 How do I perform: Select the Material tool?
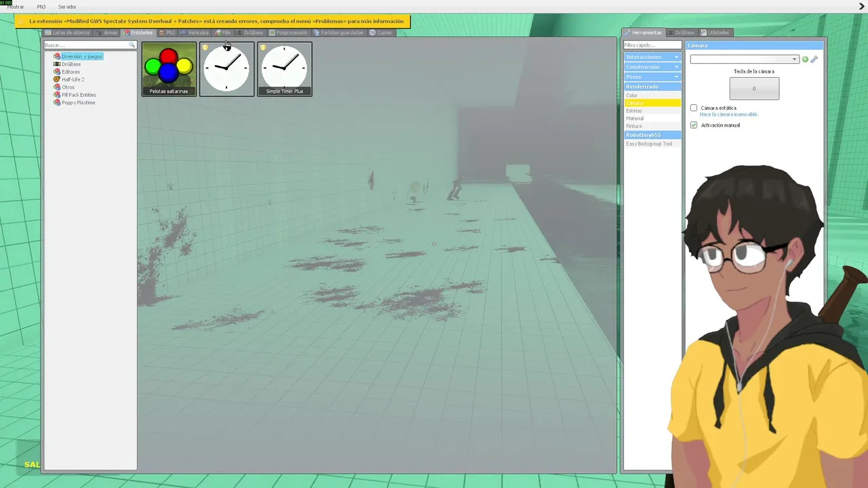point(652,119)
